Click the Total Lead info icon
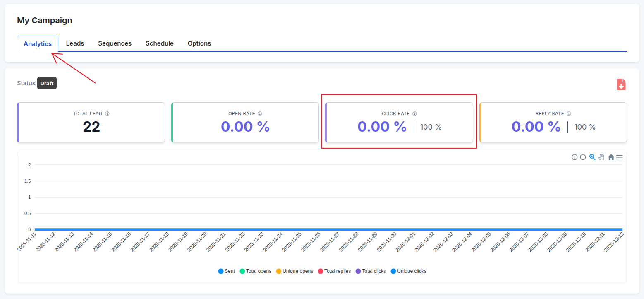This screenshot has height=299, width=644. pos(107,113)
